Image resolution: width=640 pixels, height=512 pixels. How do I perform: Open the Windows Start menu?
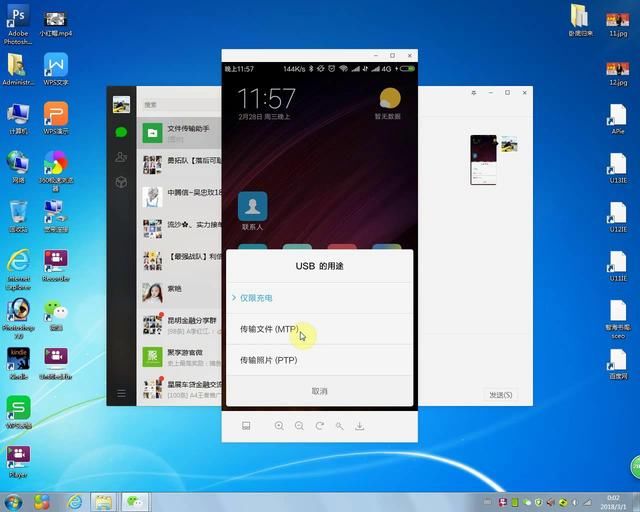pos(12,501)
